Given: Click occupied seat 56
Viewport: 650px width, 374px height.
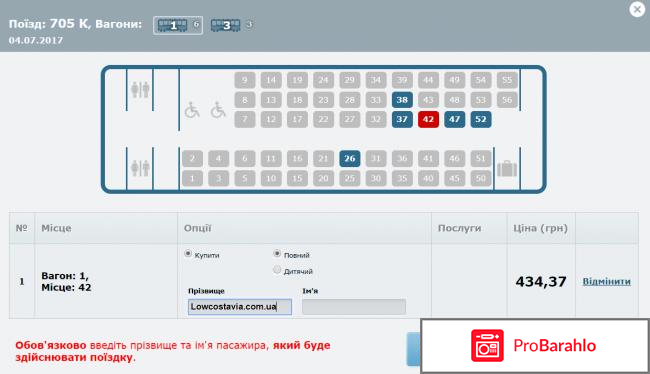Looking at the screenshot, I should pos(507,100).
